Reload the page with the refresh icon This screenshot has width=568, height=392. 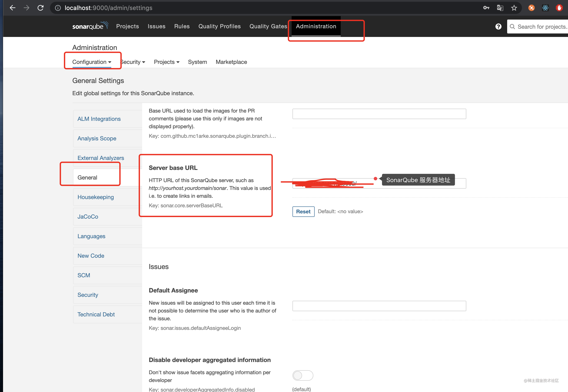(40, 8)
